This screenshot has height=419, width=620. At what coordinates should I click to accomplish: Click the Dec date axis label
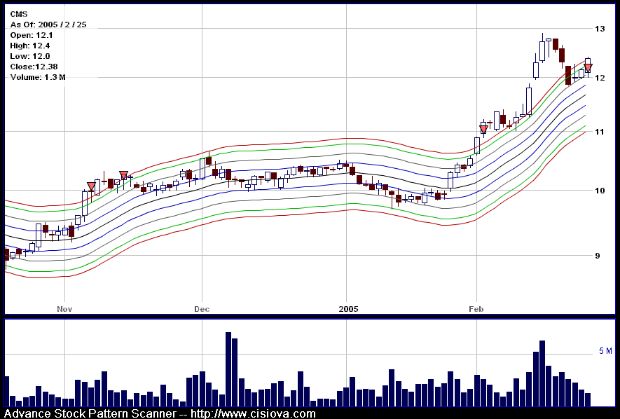[x=202, y=309]
